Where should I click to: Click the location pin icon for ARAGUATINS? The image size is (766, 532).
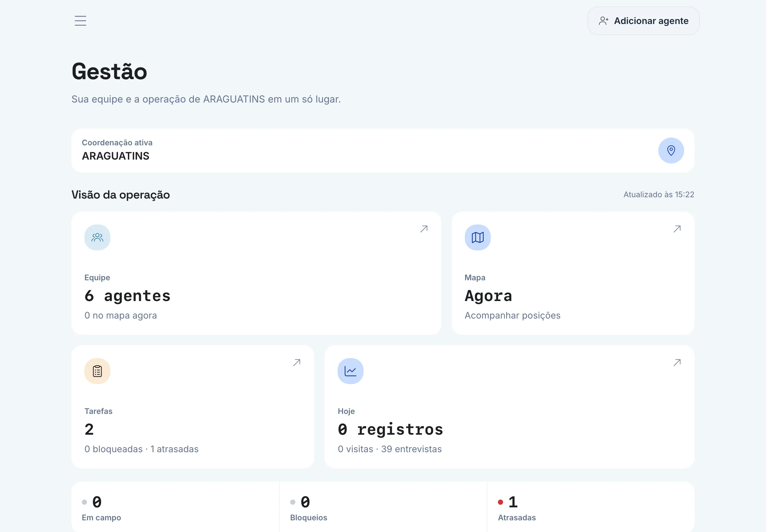[x=671, y=150]
